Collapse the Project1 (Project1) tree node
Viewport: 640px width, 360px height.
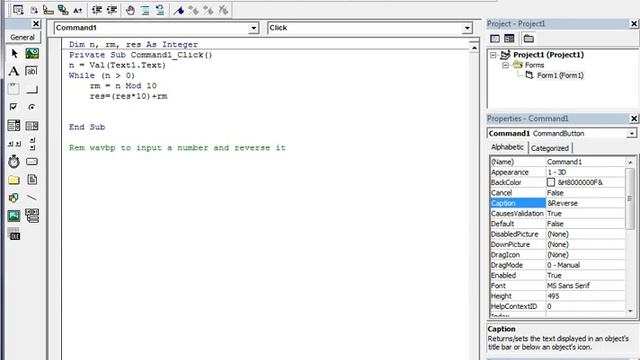pyautogui.click(x=493, y=55)
